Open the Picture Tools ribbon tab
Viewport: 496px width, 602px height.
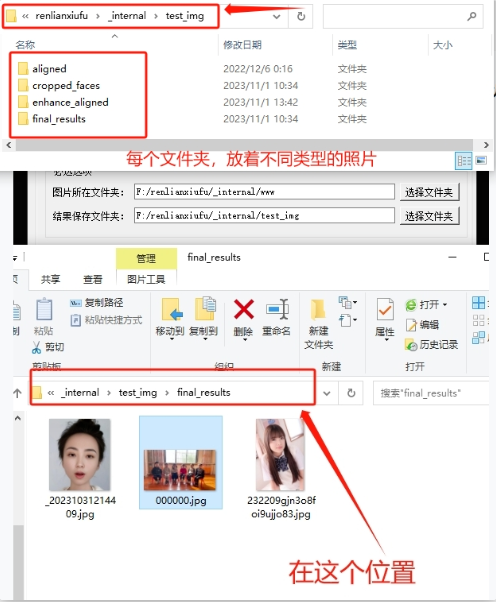(x=146, y=279)
